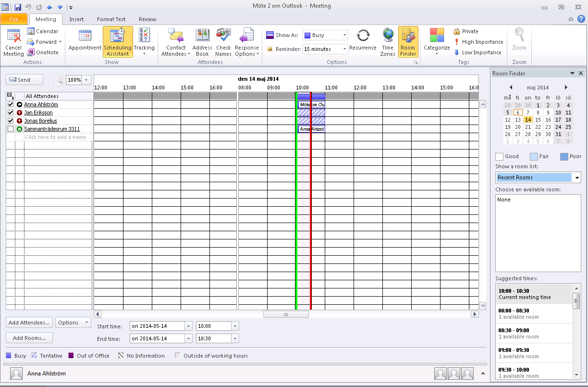588x387 pixels.
Task: Select May 15 in the Room Finder calendar
Action: click(x=538, y=120)
